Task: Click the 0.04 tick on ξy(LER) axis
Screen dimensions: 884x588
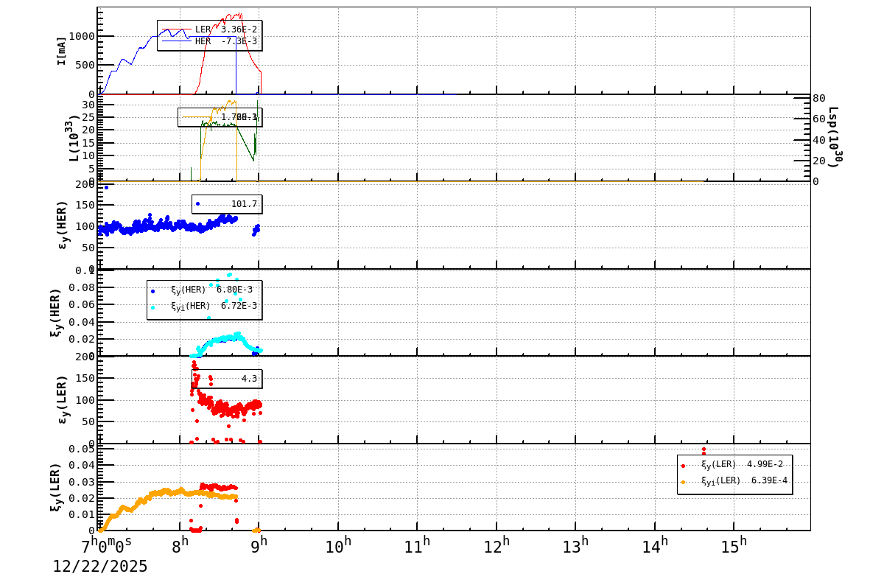Action: [81, 465]
